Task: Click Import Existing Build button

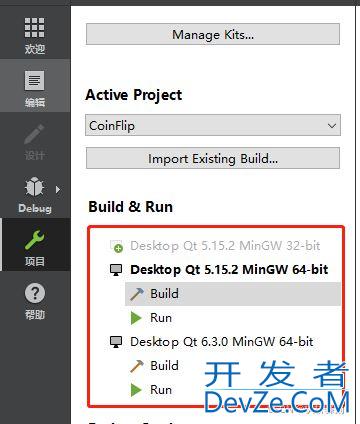Action: coord(213,158)
